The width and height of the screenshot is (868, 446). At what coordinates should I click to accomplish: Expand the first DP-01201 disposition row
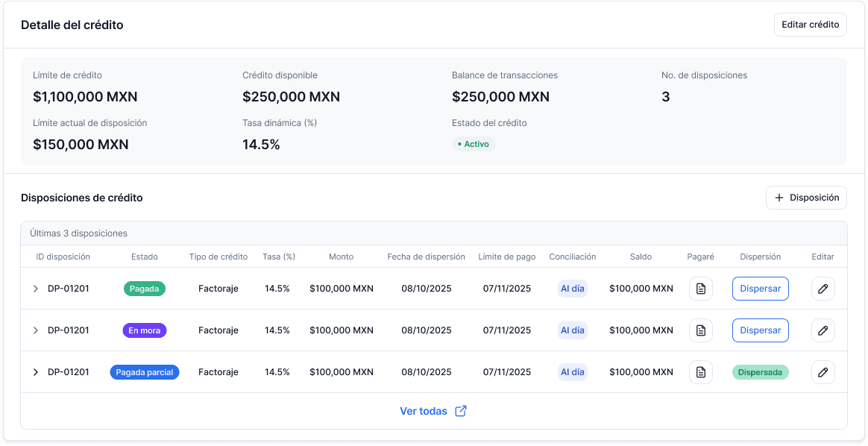point(35,289)
